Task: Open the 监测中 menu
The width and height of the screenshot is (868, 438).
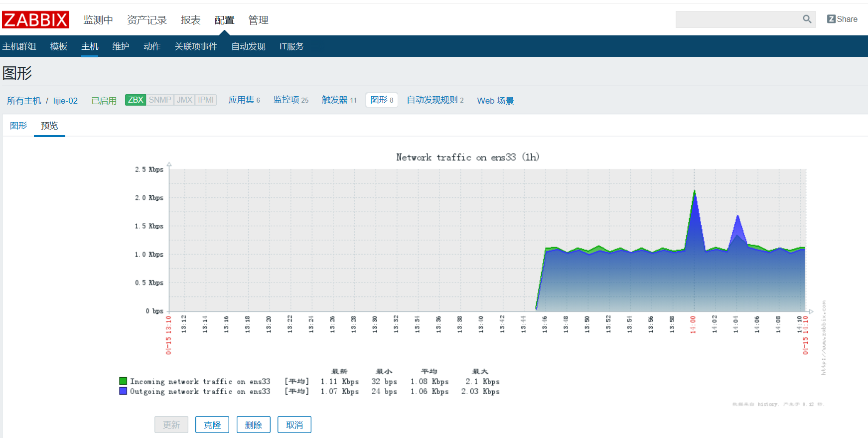Action: coord(98,20)
